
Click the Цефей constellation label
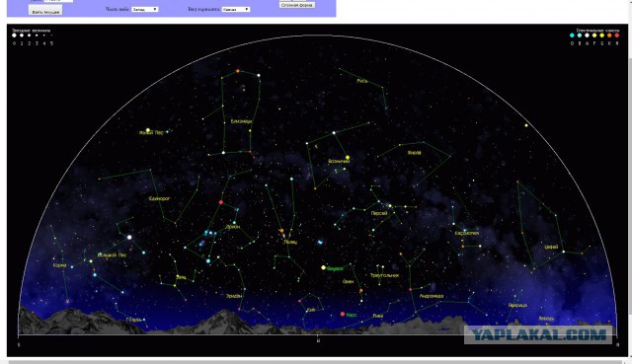551,248
